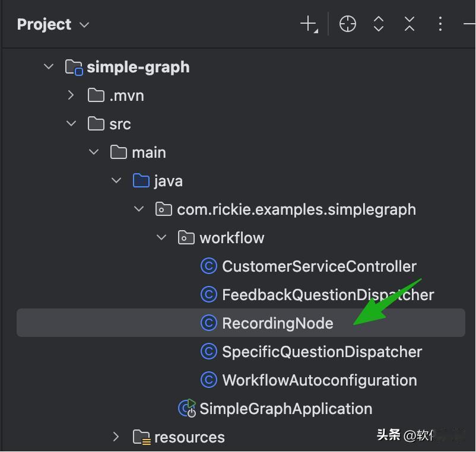Select the com.rickie.examples.simplegraph package
Screen dimensions: 476x452
point(296,209)
